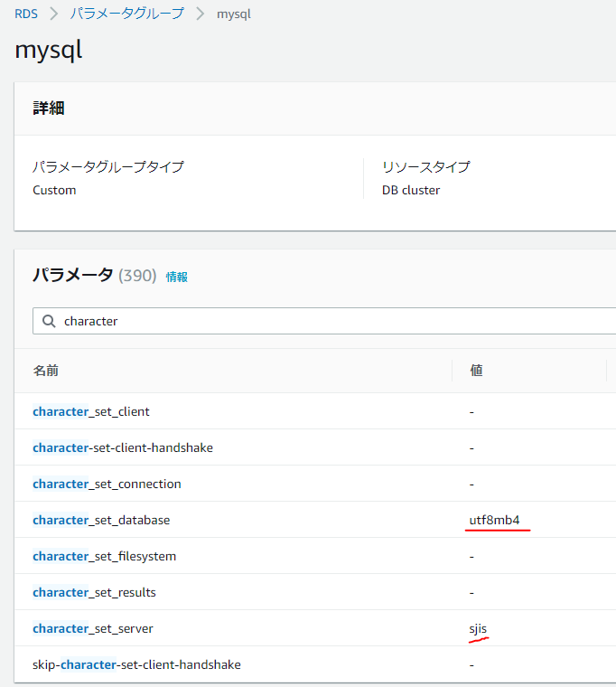Open character-set-client-handshake parameter

[123, 447]
